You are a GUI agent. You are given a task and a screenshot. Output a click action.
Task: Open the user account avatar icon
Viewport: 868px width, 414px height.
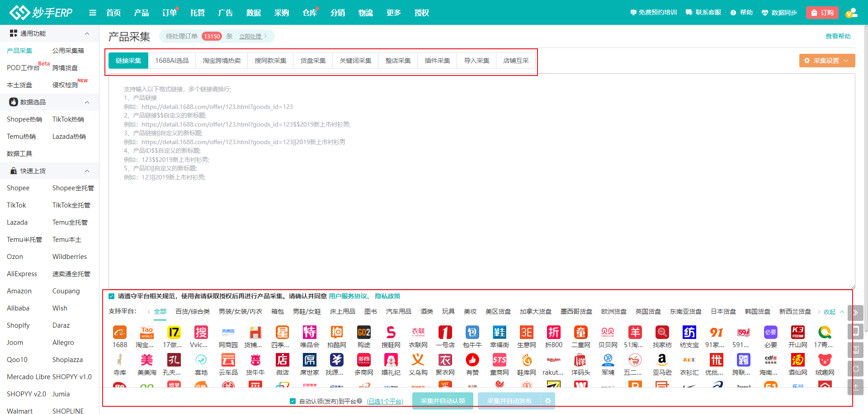click(851, 13)
